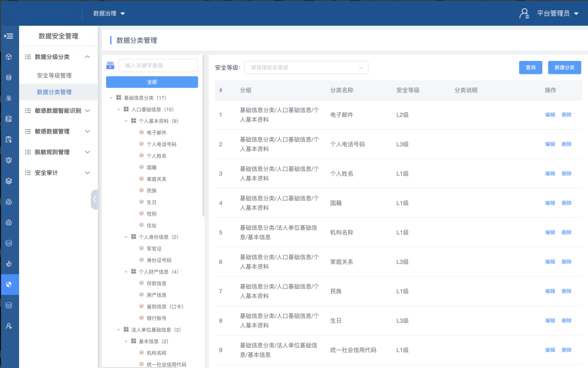Select 住址 in the category tree
588x368 pixels.
[151, 225]
